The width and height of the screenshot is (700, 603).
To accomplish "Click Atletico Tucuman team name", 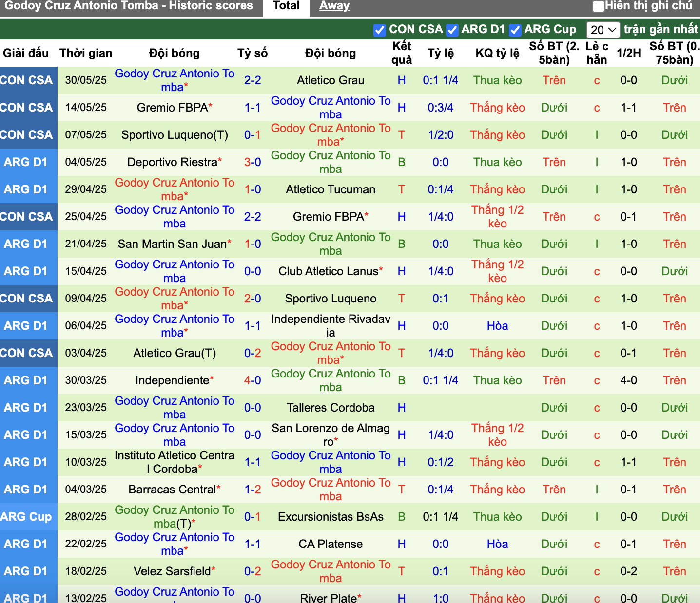I will [331, 189].
